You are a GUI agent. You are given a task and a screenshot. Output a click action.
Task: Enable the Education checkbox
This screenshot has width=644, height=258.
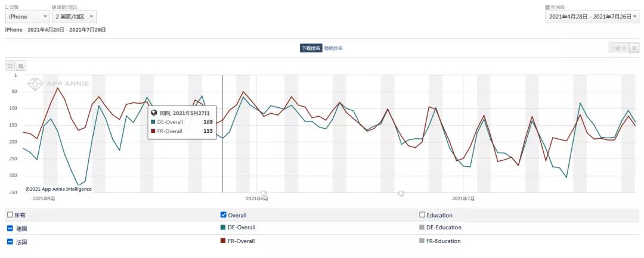(422, 215)
